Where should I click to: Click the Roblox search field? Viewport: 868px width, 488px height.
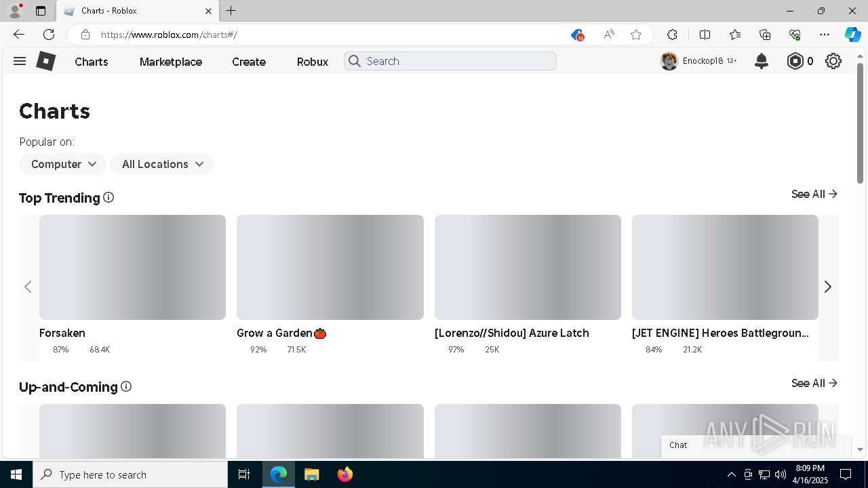pyautogui.click(x=450, y=61)
